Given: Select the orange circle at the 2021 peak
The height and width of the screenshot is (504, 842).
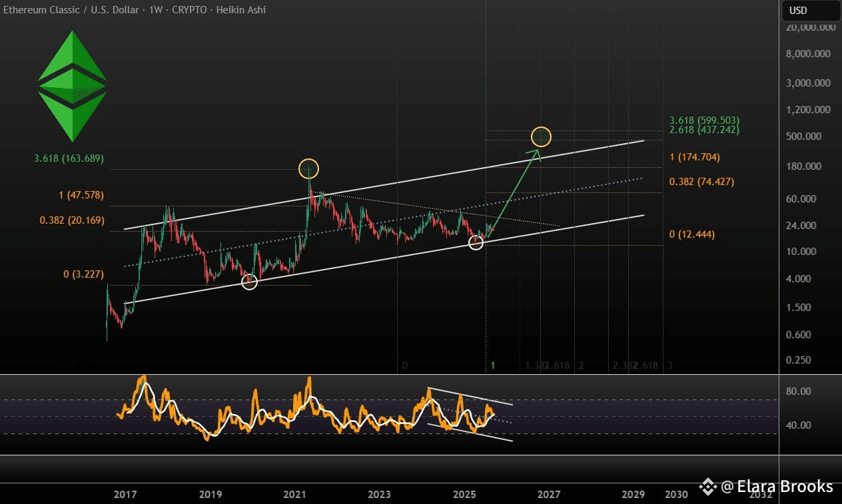Looking at the screenshot, I should point(309,168).
